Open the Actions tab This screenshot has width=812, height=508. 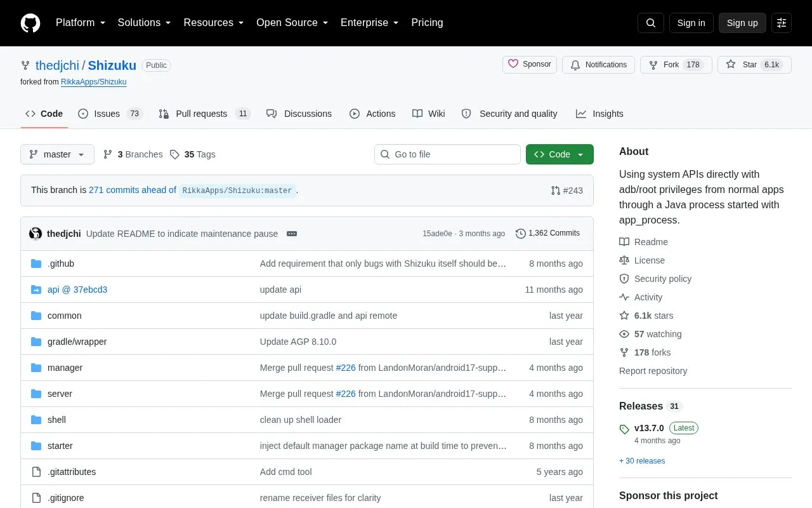(372, 114)
